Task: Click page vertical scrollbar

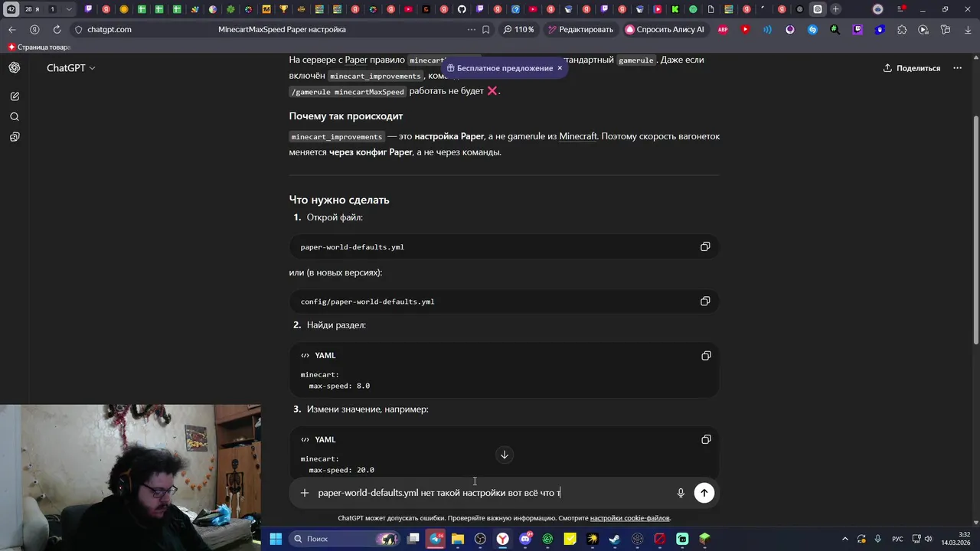Action: pos(975,230)
